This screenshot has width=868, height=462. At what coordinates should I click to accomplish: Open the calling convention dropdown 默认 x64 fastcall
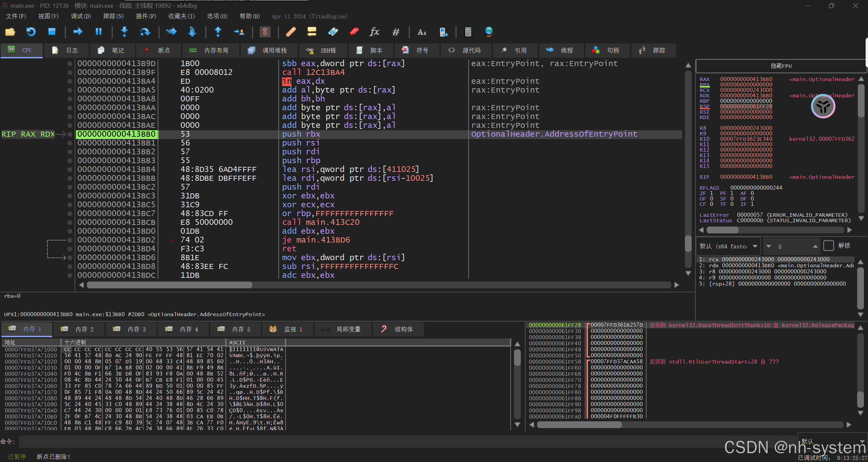728,246
